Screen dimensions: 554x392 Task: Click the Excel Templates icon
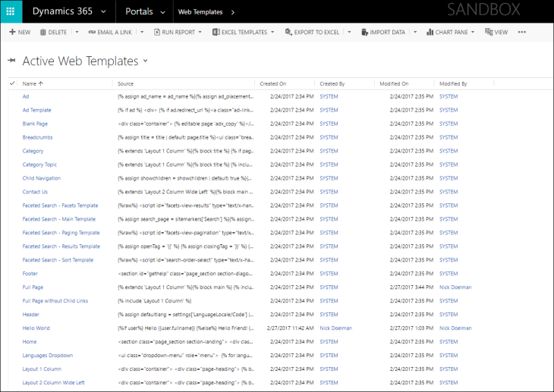point(216,33)
